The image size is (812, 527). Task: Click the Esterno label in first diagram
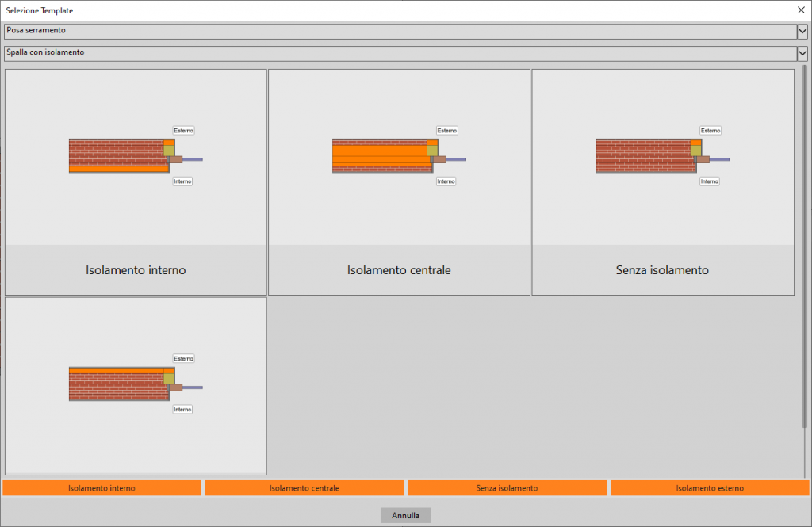click(183, 131)
